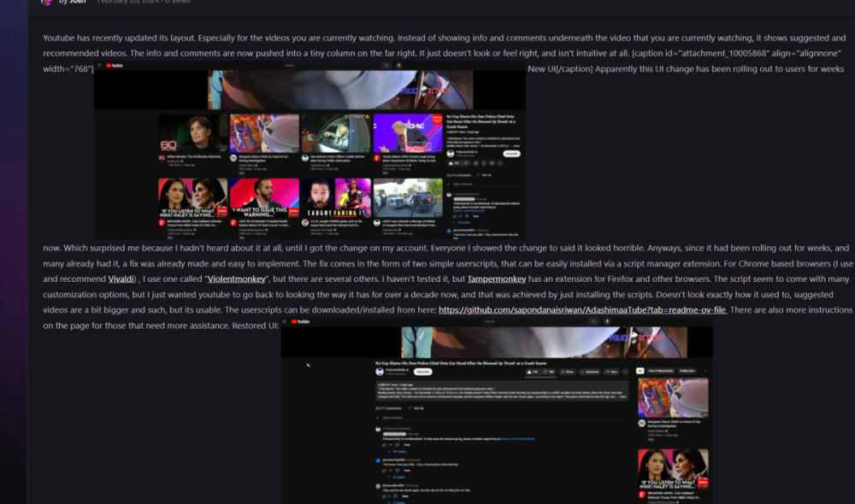Click the Subscribe button under Restored UI video title
855x504 pixels.
pyautogui.click(x=422, y=372)
